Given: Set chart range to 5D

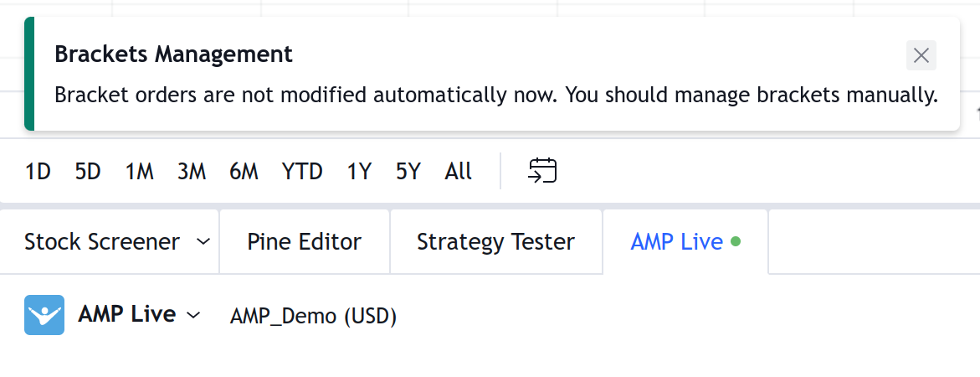Looking at the screenshot, I should [x=88, y=172].
